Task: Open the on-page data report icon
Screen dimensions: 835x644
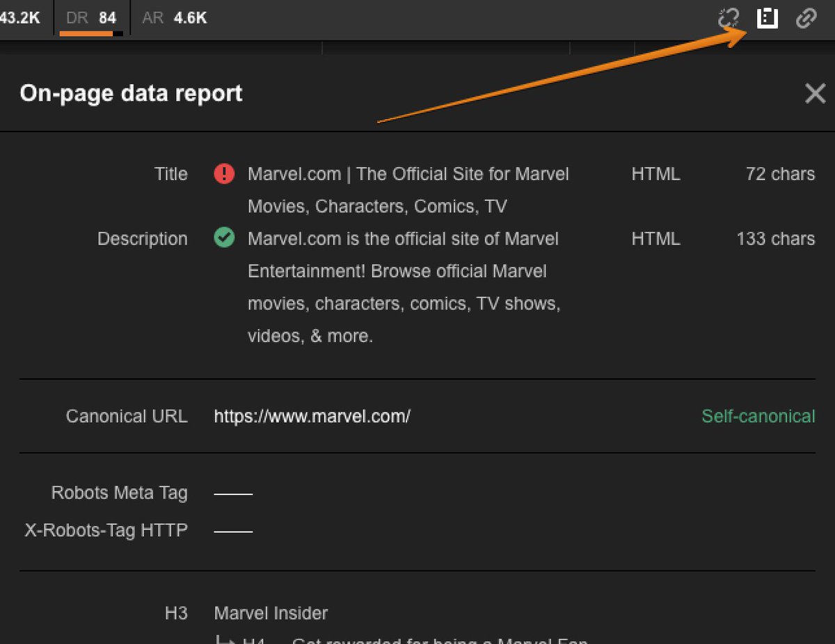Action: pyautogui.click(x=767, y=18)
